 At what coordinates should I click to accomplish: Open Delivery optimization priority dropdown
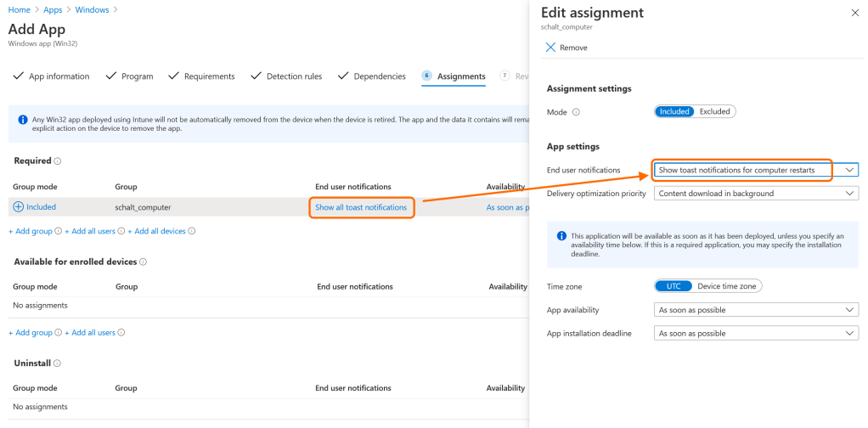click(756, 194)
